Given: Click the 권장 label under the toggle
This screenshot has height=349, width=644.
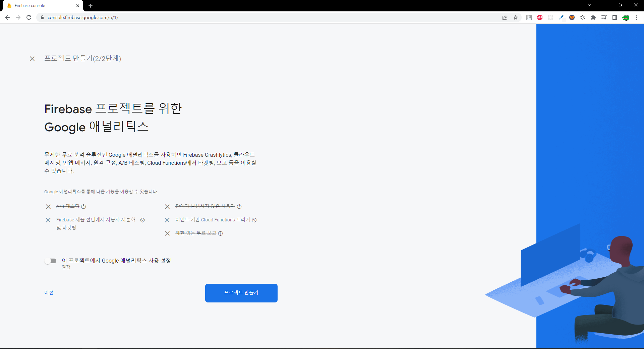Looking at the screenshot, I should pyautogui.click(x=66, y=267).
